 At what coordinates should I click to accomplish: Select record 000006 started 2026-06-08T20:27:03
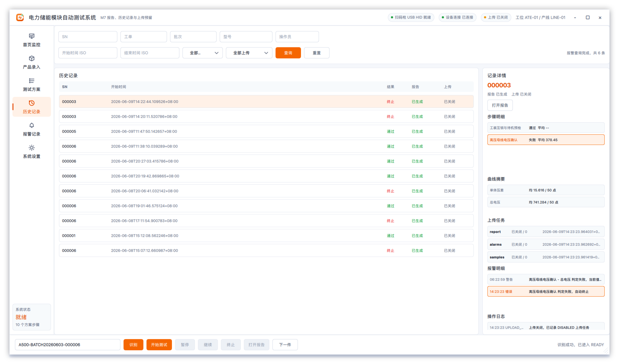(266, 161)
